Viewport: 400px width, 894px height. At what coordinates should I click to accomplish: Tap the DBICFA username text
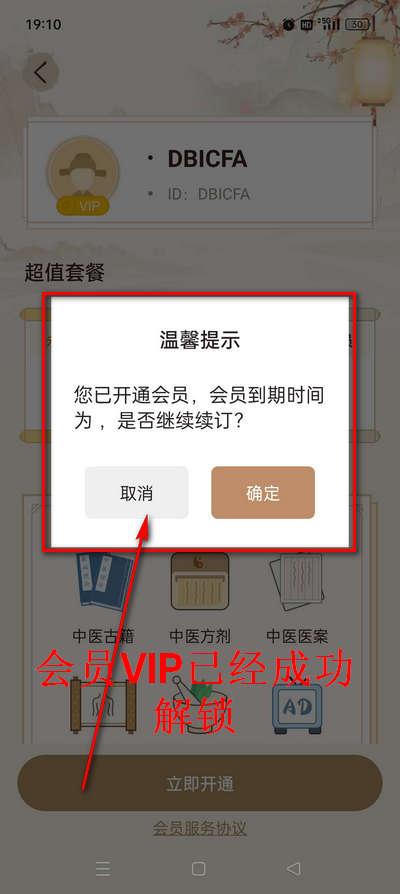coord(207,159)
